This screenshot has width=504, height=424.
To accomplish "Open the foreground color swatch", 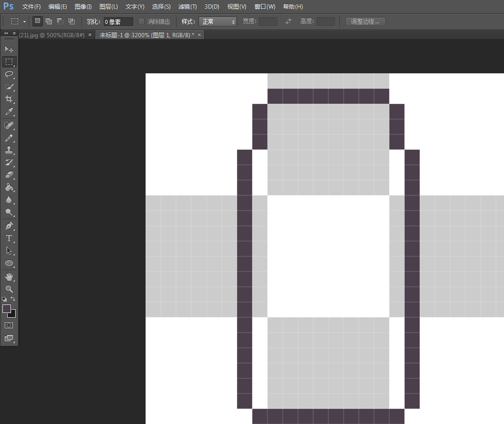I will [x=7, y=309].
